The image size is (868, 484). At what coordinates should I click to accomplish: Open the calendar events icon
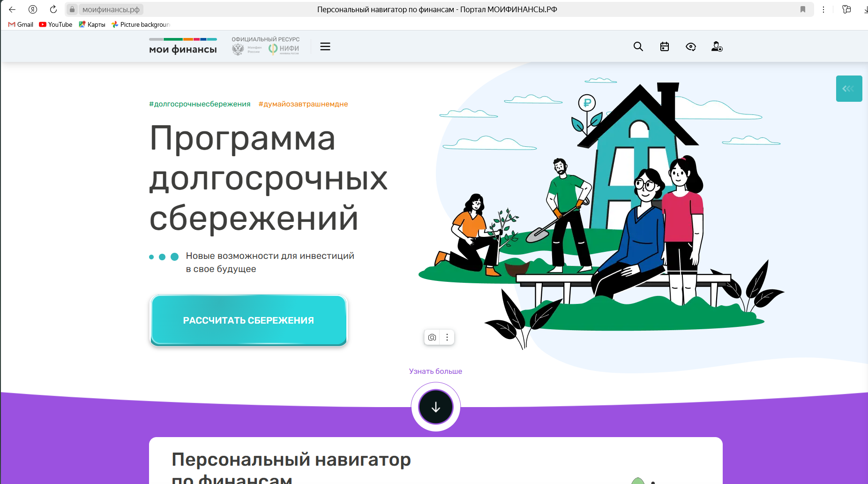(664, 46)
